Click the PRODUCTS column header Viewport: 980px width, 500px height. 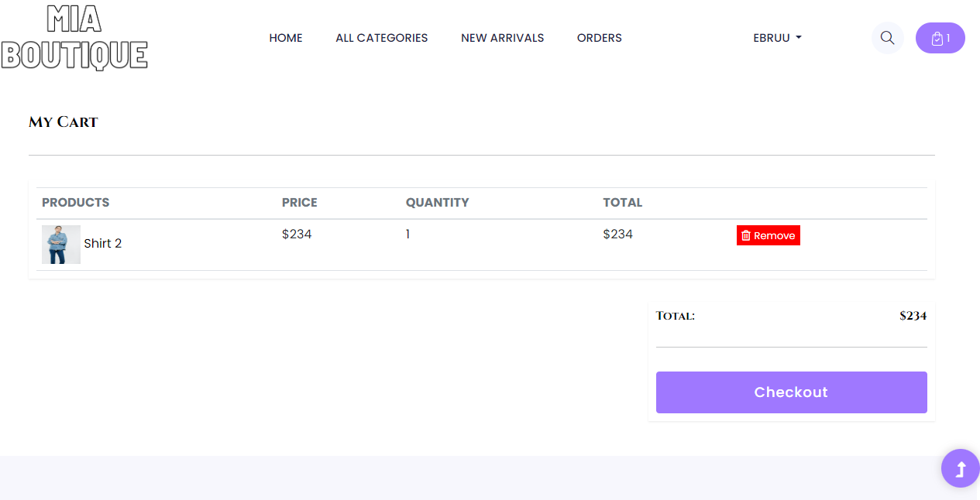pyautogui.click(x=75, y=202)
